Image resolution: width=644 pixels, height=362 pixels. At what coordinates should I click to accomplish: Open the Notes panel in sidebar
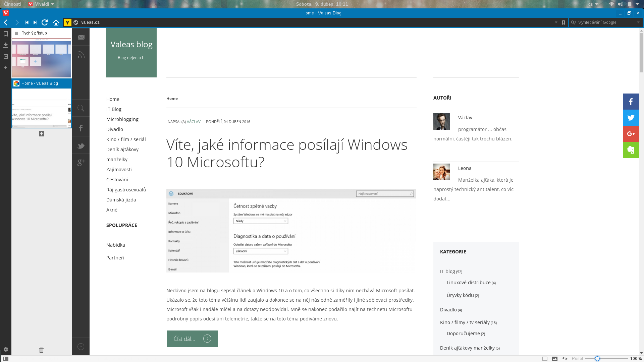(6, 56)
